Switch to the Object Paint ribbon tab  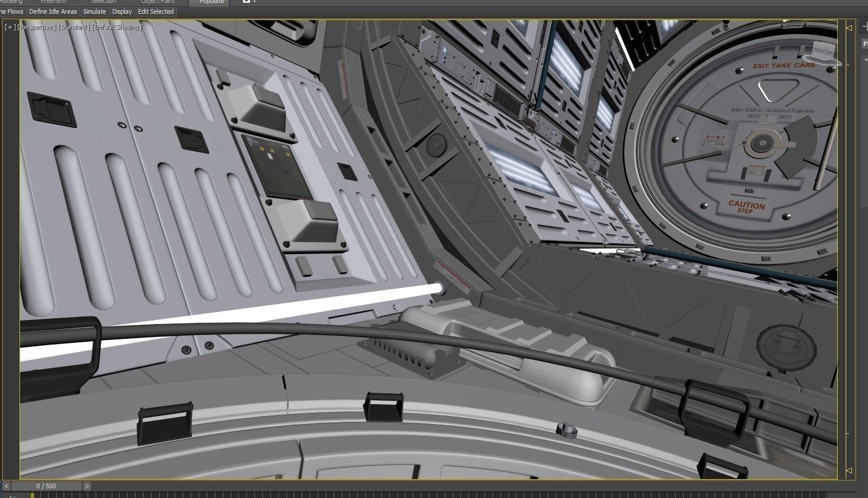tap(158, 2)
